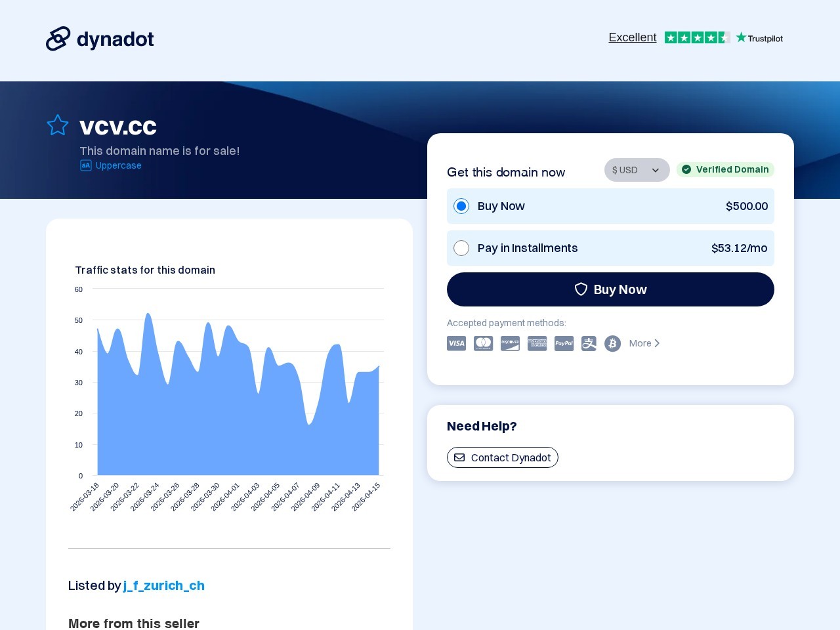Image resolution: width=840 pixels, height=630 pixels.
Task: Click the Accepted payment methods label
Action: 507,323
